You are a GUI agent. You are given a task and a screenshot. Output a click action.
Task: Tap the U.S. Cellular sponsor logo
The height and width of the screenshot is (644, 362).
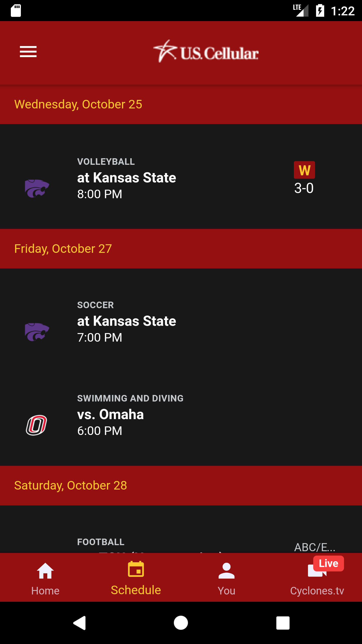tap(206, 52)
